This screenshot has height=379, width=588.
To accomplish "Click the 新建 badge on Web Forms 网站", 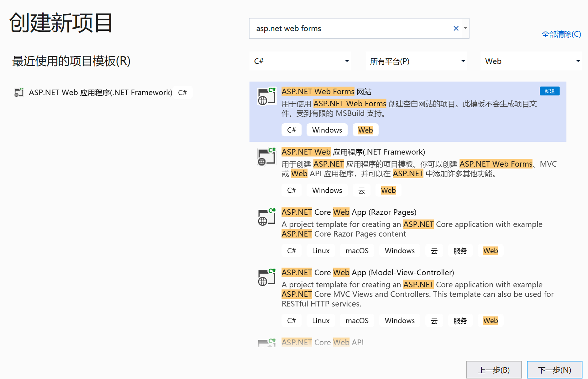I will [x=549, y=91].
